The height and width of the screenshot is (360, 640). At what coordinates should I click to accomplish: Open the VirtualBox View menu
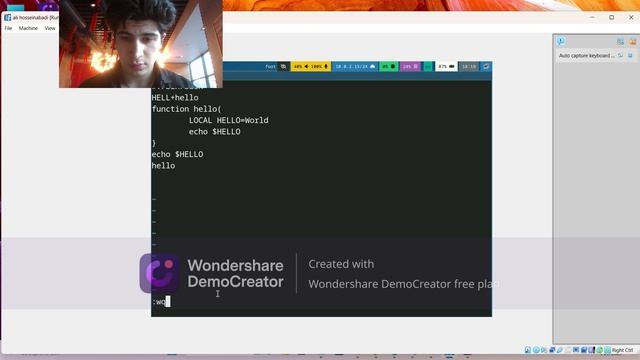pyautogui.click(x=50, y=28)
